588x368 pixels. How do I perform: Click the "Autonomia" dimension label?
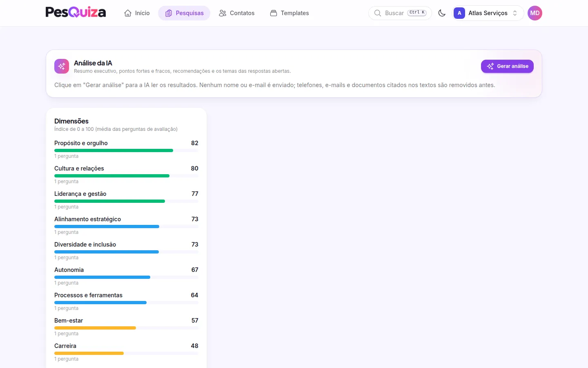[69, 270]
